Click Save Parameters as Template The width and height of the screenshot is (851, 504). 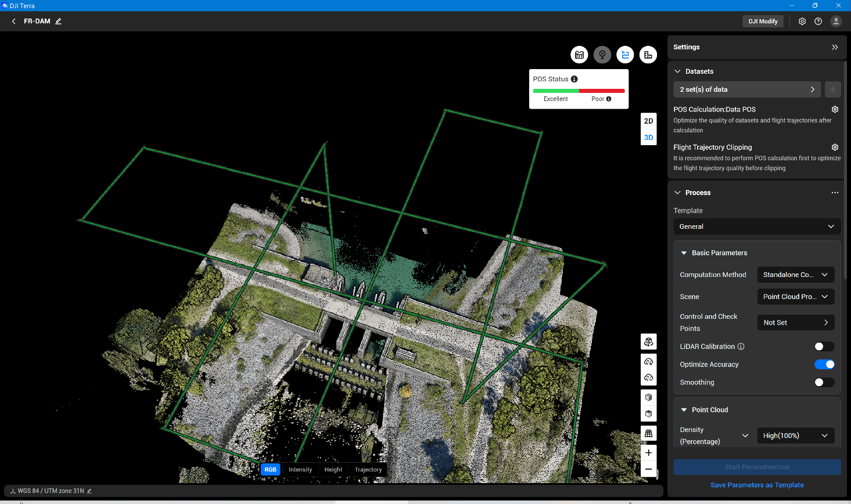coord(756,485)
